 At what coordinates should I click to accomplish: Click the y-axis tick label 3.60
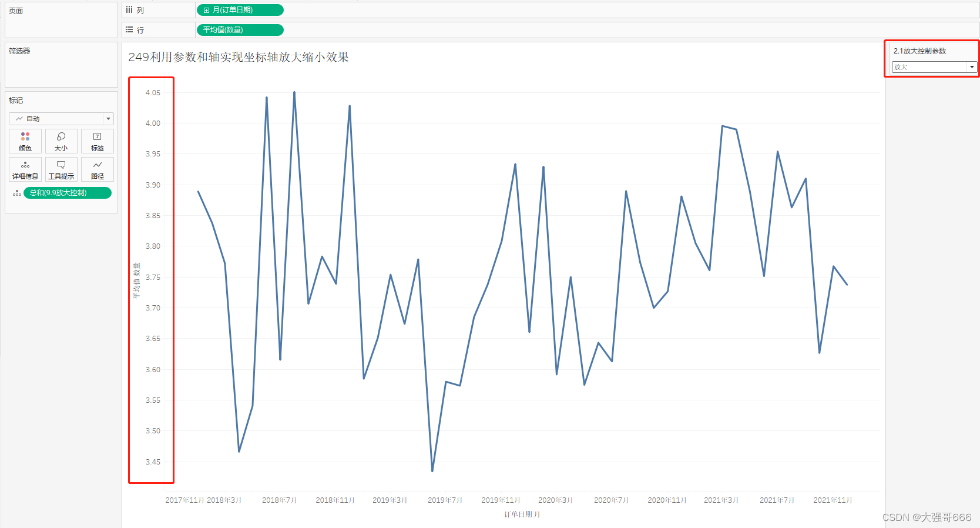pos(153,369)
